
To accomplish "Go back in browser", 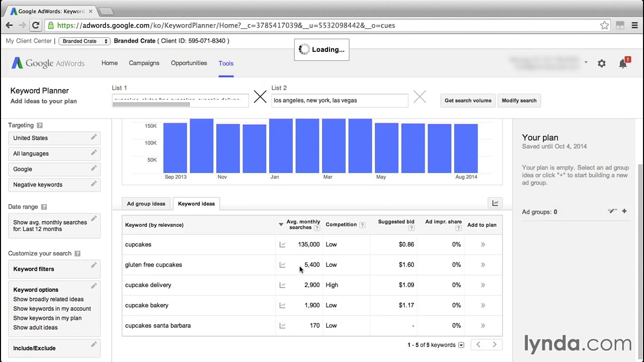I will (x=10, y=25).
